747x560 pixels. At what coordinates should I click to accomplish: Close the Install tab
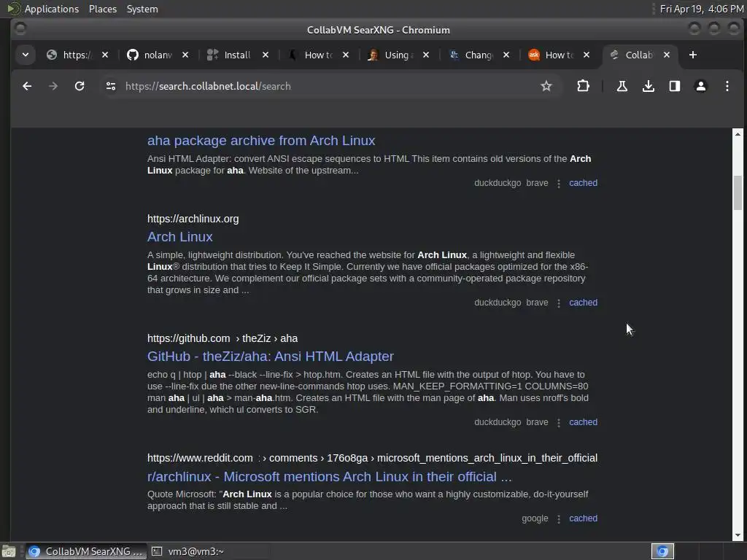pos(266,55)
